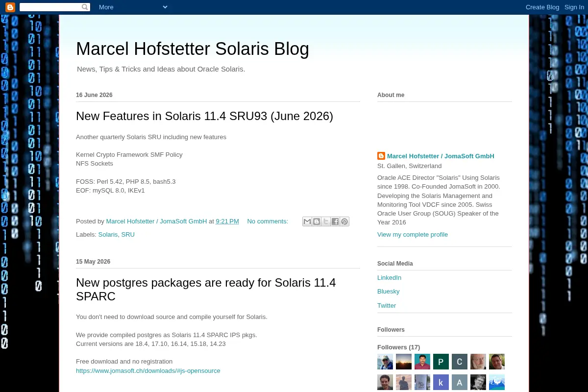The width and height of the screenshot is (588, 392).
Task: Click the purple 'k' follower avatar
Action: pyautogui.click(x=441, y=382)
